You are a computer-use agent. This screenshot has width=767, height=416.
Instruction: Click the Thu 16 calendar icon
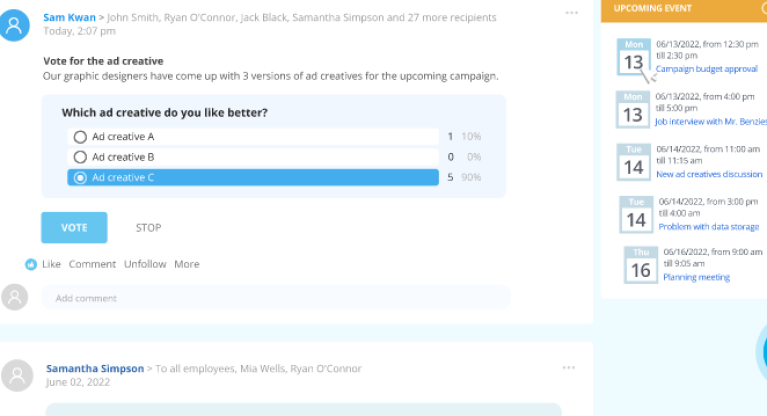pos(641,265)
